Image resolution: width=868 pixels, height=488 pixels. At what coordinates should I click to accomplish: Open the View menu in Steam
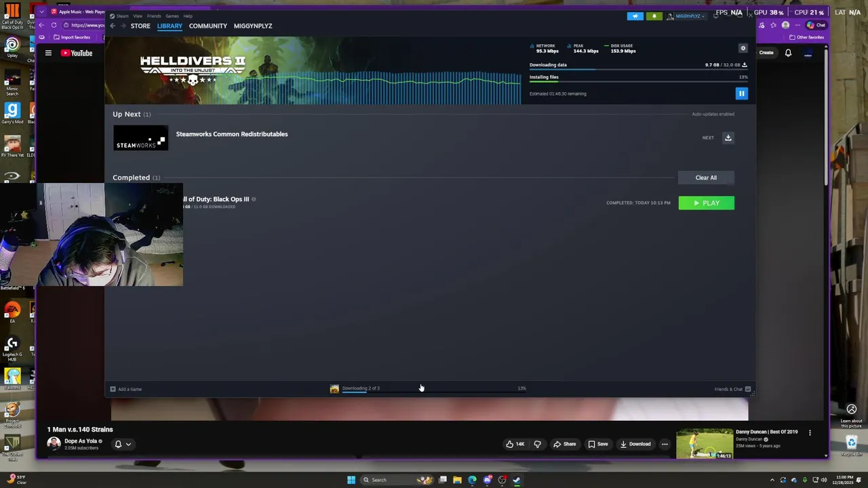coord(138,16)
